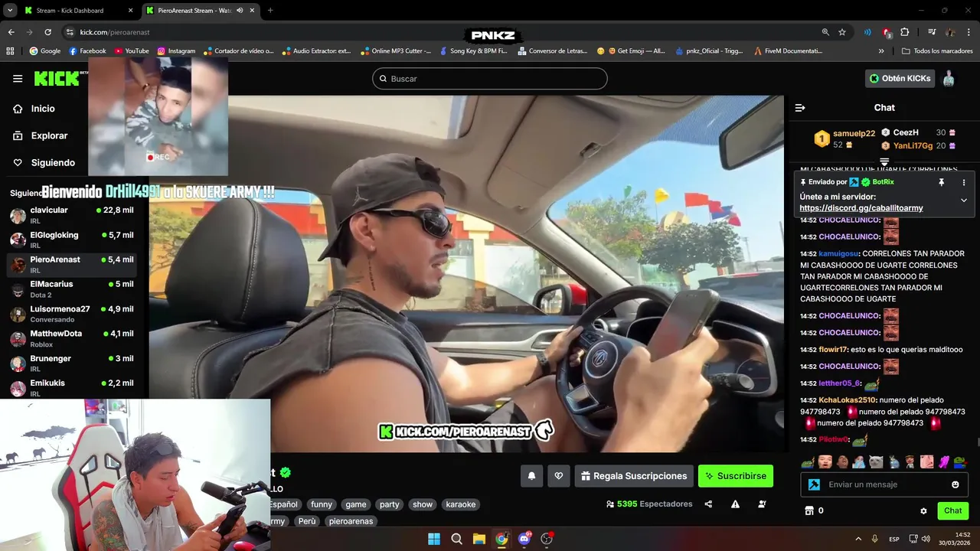Expand hidden bookmarks chevron
The image size is (980, 551).
click(881, 51)
